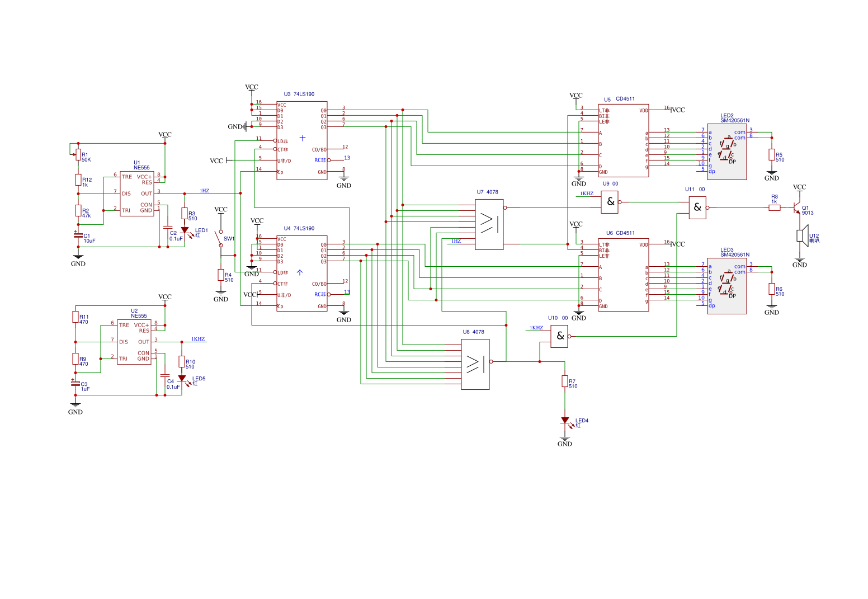Pick the U4 74LS190 counter block
This screenshot has height=599, width=868.
coord(302,273)
